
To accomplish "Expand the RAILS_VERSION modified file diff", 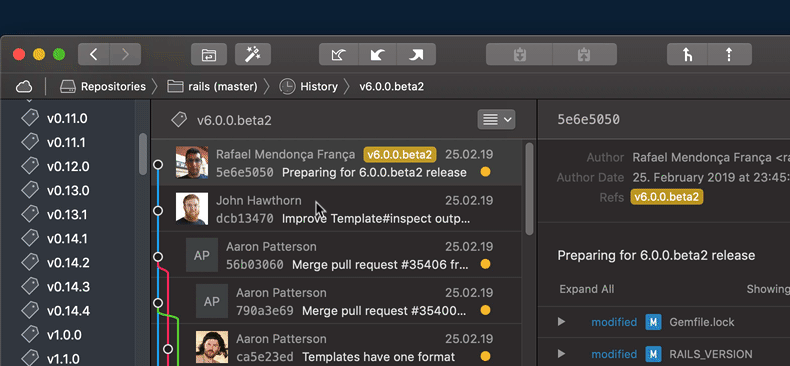I will pos(561,354).
